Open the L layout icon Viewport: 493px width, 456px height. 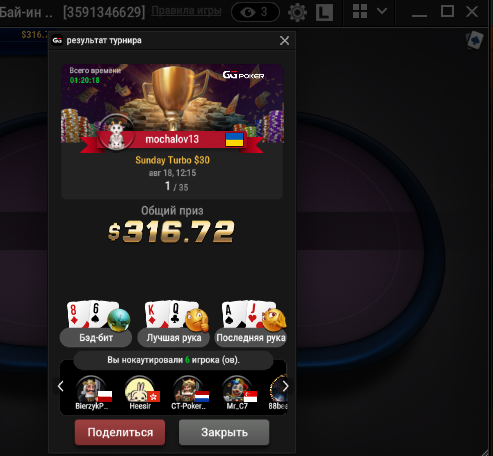(x=324, y=12)
